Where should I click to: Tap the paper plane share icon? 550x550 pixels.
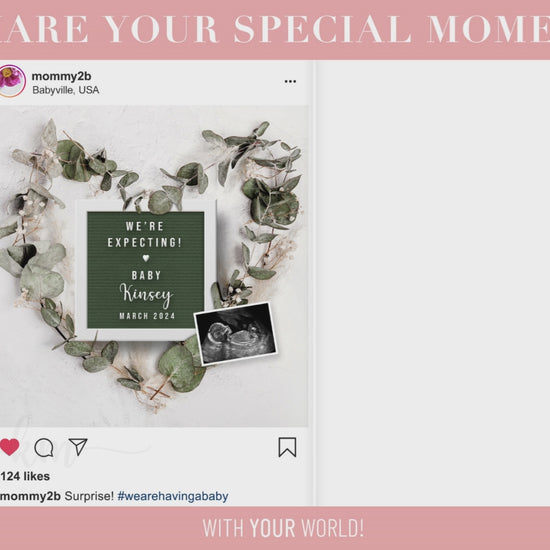tap(78, 447)
